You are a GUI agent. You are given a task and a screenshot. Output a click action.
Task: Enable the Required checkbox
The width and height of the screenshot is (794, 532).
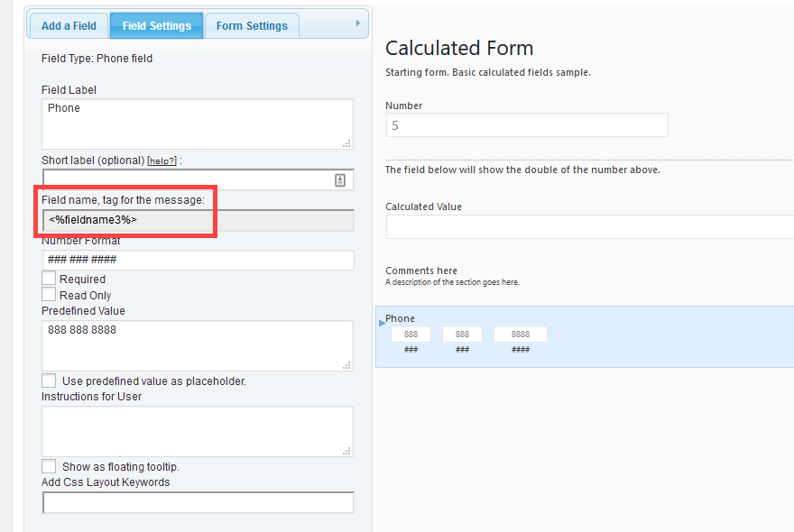49,278
